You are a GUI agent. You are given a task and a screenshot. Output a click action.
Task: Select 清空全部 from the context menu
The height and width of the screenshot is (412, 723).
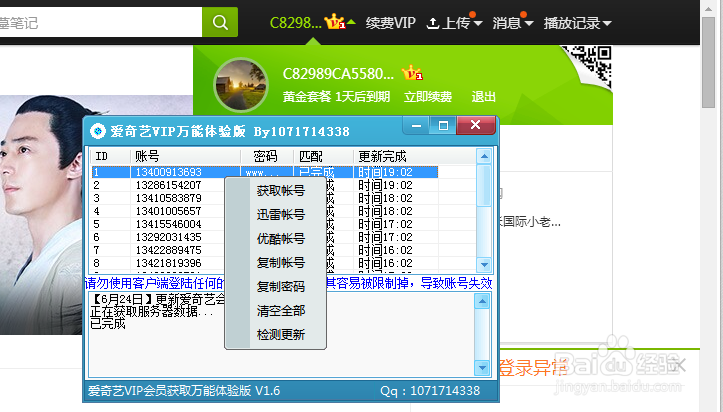tap(280, 311)
